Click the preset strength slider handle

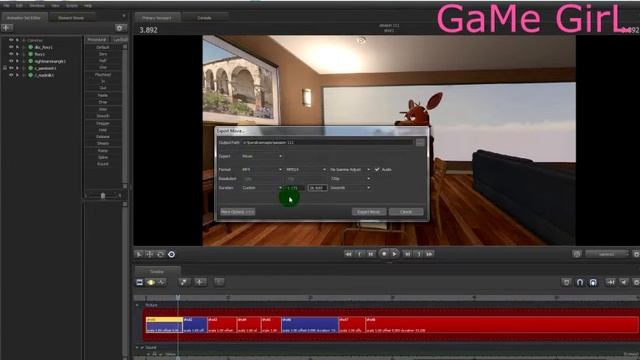click(103, 196)
